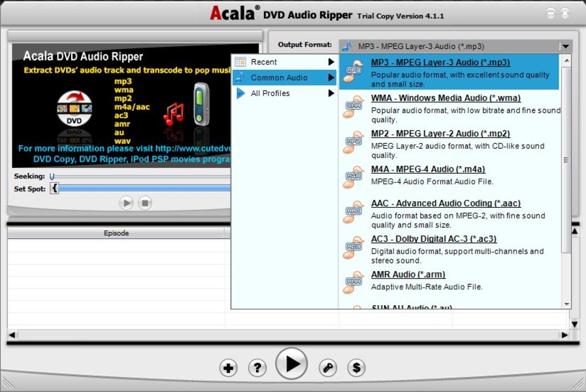Viewport: 586px width, 392px height.
Task: Click the add DVD plus icon
Action: click(x=228, y=368)
